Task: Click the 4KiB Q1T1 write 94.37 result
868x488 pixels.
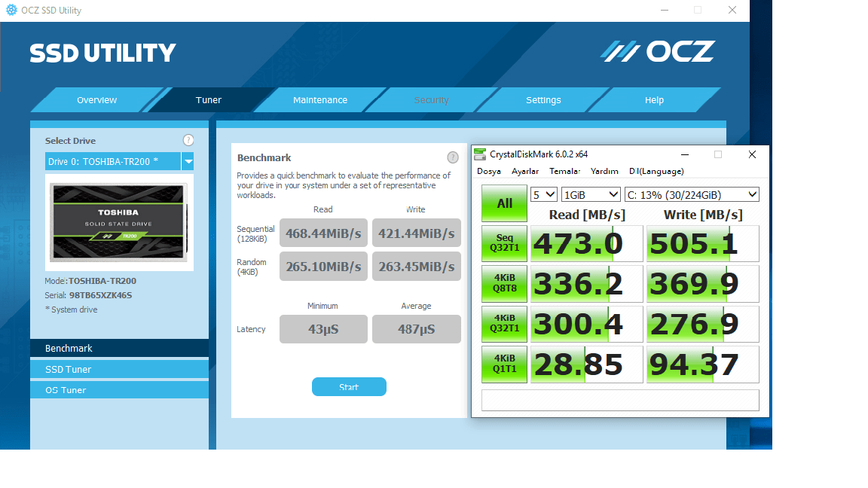Action: tap(702, 364)
